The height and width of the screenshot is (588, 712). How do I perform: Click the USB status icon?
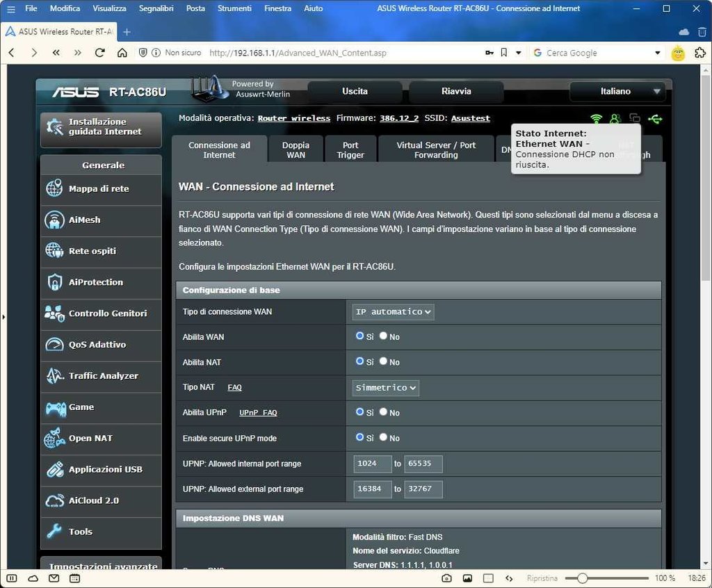(x=655, y=119)
